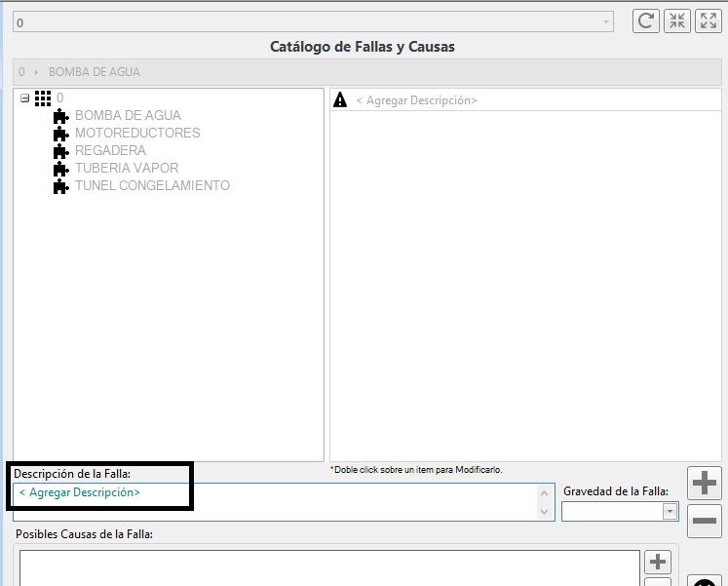The height and width of the screenshot is (586, 728).
Task: Click puzzle icon beside REGADERA
Action: (x=60, y=151)
